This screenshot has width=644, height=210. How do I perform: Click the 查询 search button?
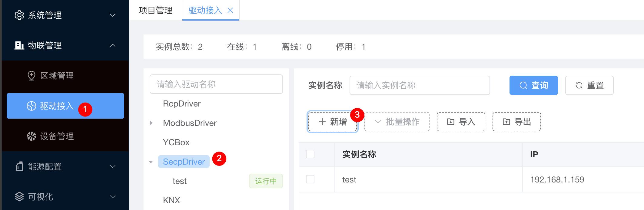pos(534,85)
